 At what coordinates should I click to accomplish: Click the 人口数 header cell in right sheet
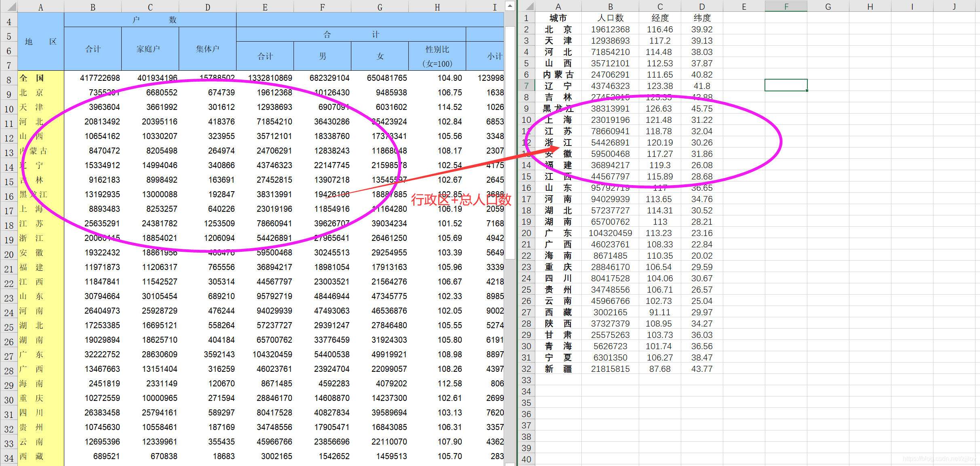click(x=610, y=18)
